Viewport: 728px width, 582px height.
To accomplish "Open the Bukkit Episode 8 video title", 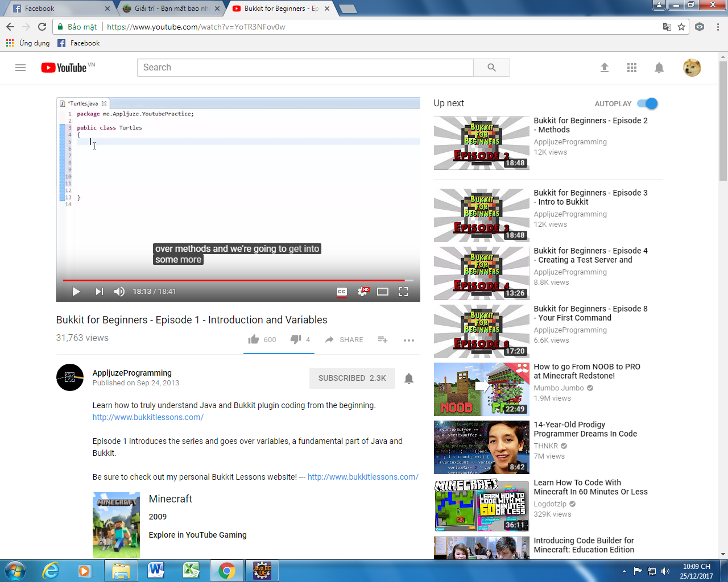I will point(590,313).
